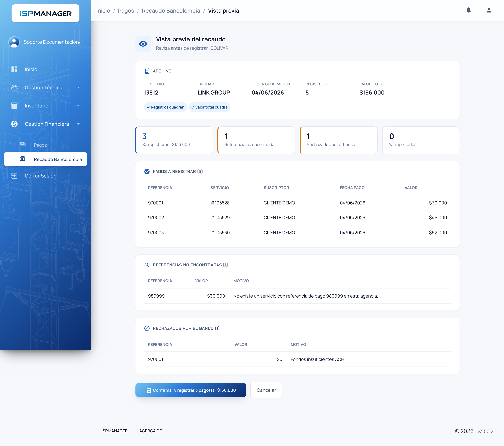504x446 pixels.
Task: Click the ISPMANAGER logo
Action: coord(46,13)
